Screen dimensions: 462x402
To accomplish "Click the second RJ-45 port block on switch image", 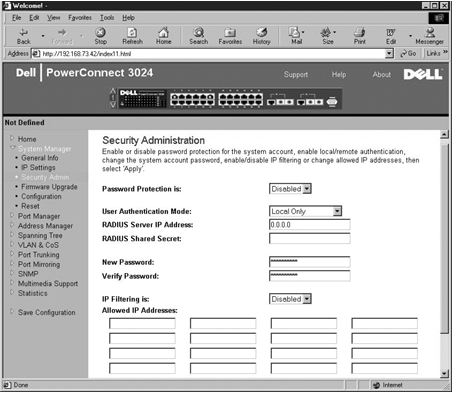I will pos(241,99).
